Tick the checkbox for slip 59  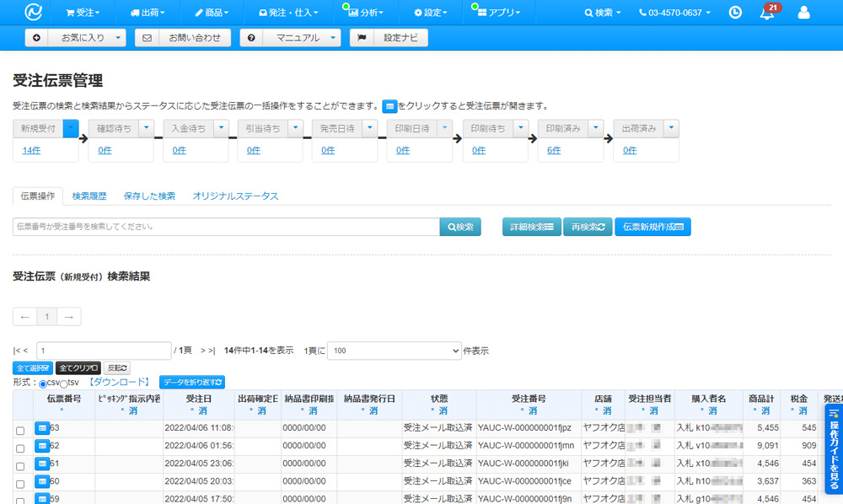coord(20,501)
